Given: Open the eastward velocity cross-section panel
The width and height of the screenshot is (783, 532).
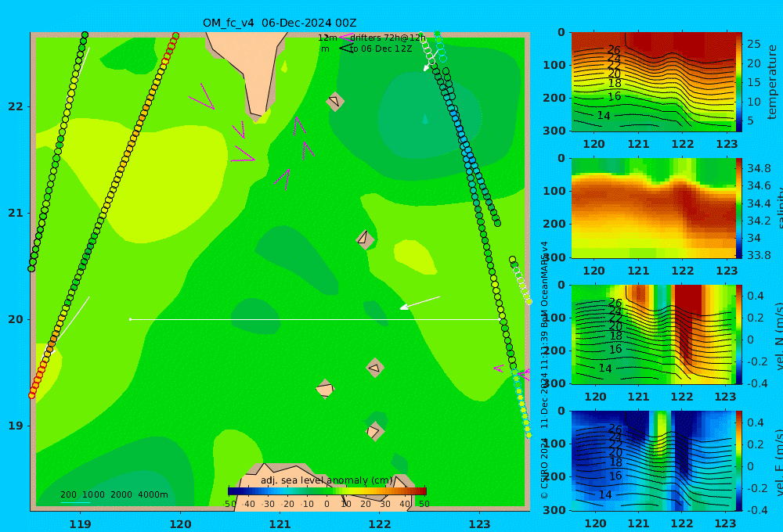Looking at the screenshot, I should (x=653, y=461).
